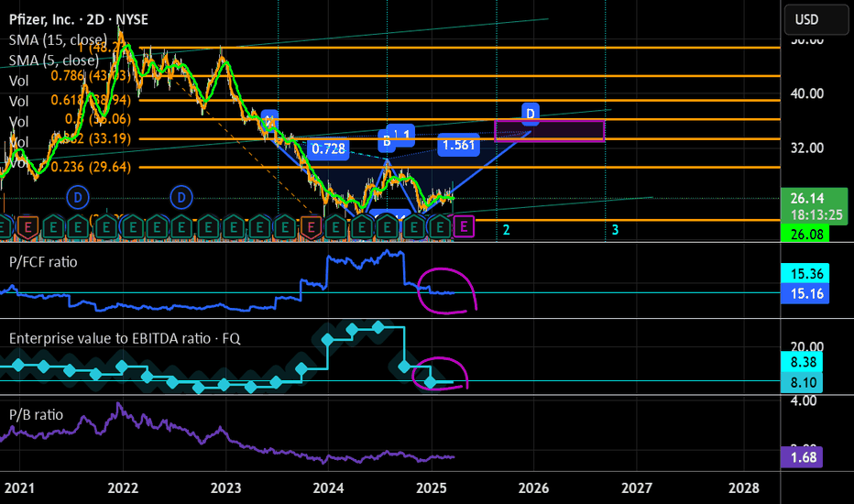Click the 0.236 (29.64) Fibonacci level label
Viewport: 854px width, 504px height.
[x=91, y=167]
